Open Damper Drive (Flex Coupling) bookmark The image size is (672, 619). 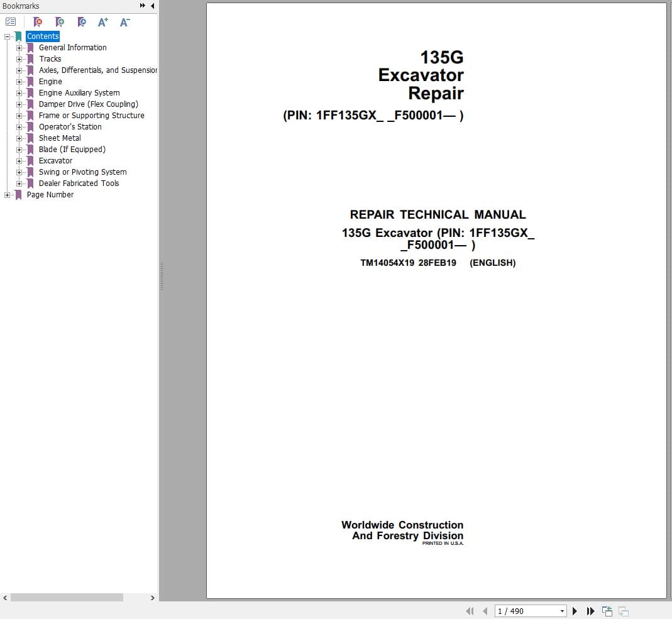pyautogui.click(x=88, y=104)
